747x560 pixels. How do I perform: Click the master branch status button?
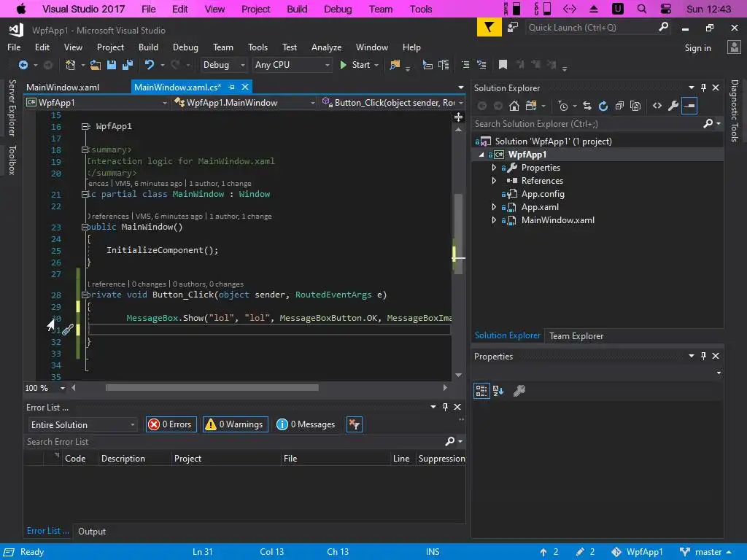[x=706, y=552]
